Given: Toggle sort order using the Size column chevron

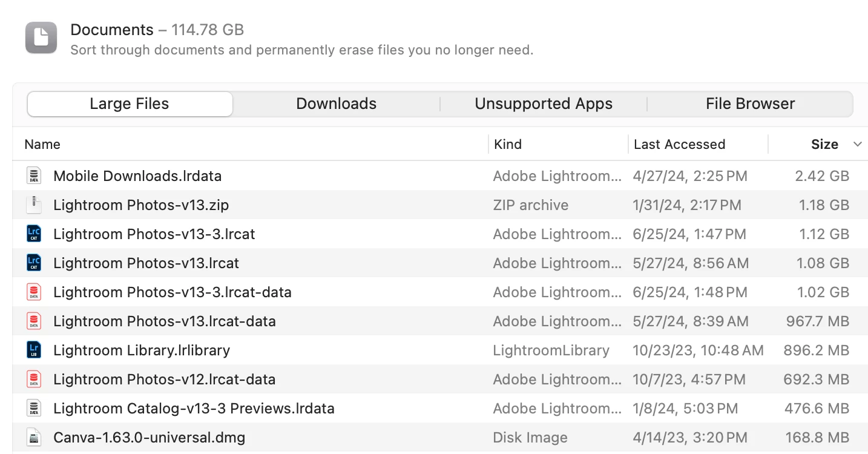Looking at the screenshot, I should (857, 145).
